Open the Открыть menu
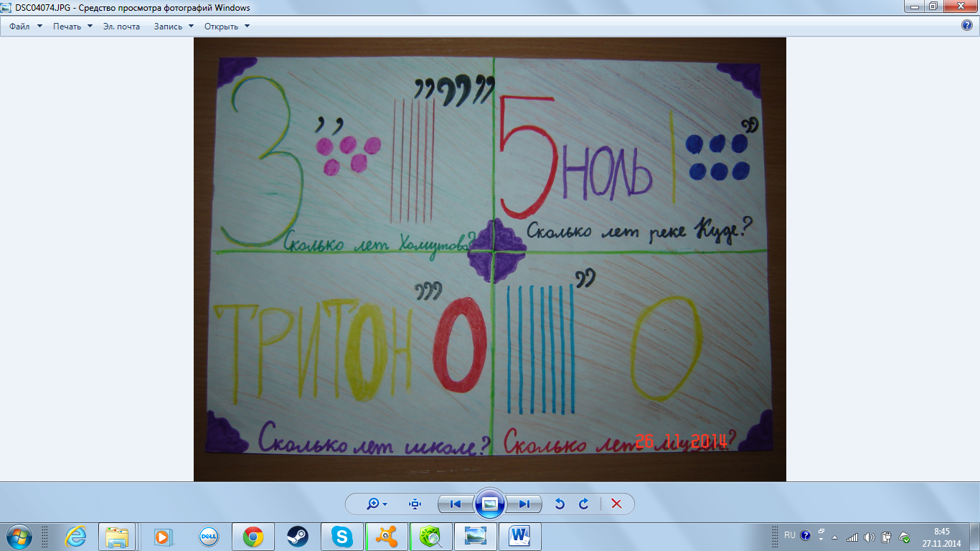The image size is (980, 551). click(x=227, y=27)
